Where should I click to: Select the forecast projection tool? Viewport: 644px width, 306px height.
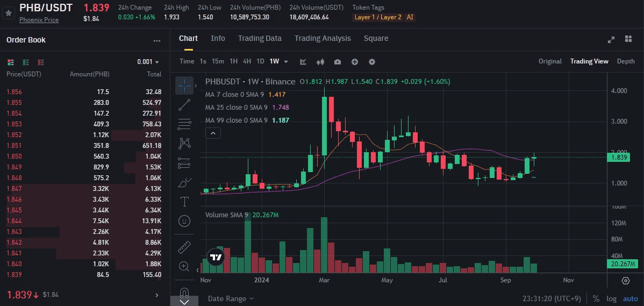[184, 163]
